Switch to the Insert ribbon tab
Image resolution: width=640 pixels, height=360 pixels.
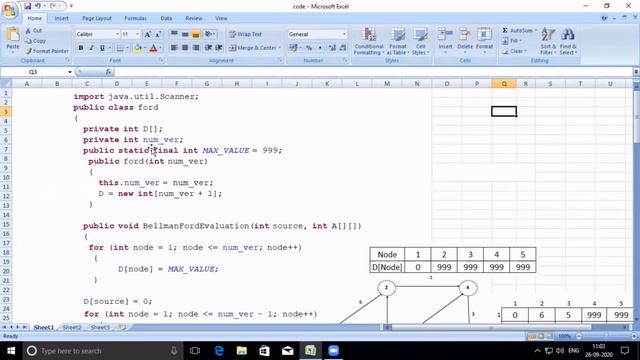[x=62, y=18]
